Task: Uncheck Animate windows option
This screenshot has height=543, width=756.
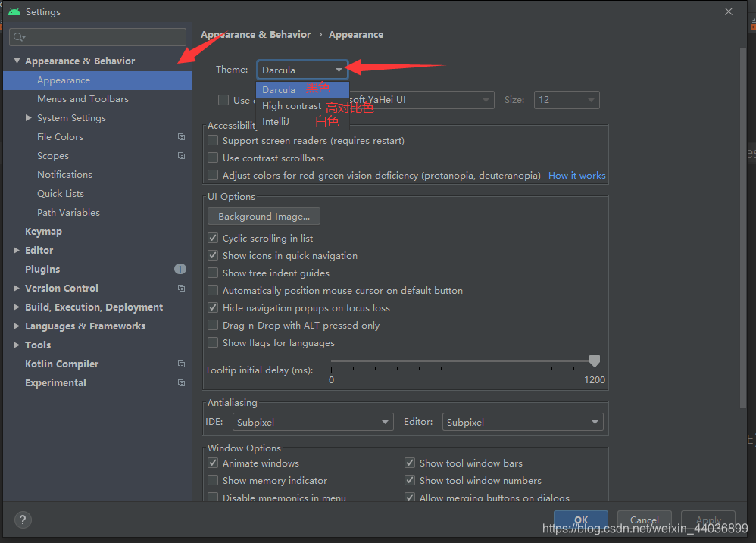Action: (x=213, y=463)
